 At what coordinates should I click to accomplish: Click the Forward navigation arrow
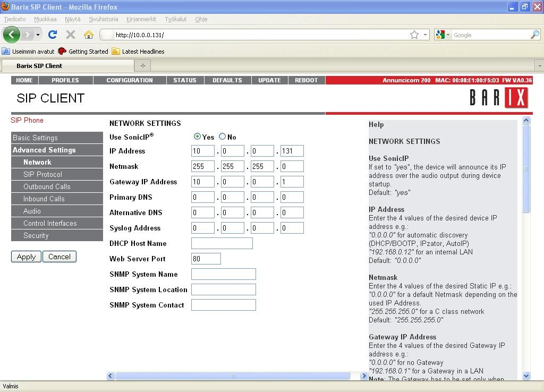(x=27, y=35)
